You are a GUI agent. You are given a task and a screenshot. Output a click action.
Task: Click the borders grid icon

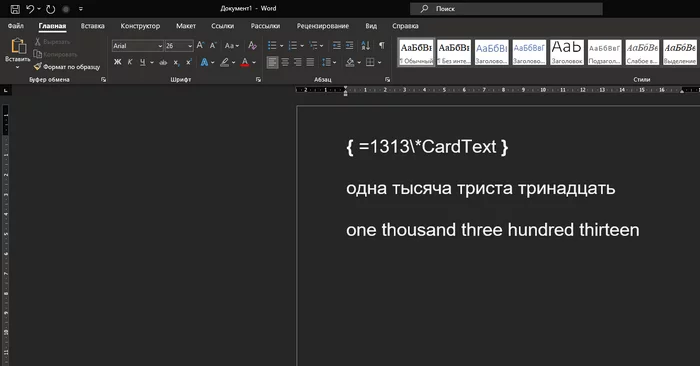click(370, 62)
